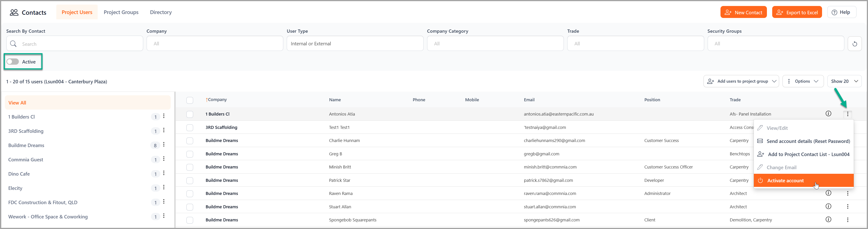Image resolution: width=868 pixels, height=229 pixels.
Task: Select View/Edit in context menu
Action: (x=804, y=128)
